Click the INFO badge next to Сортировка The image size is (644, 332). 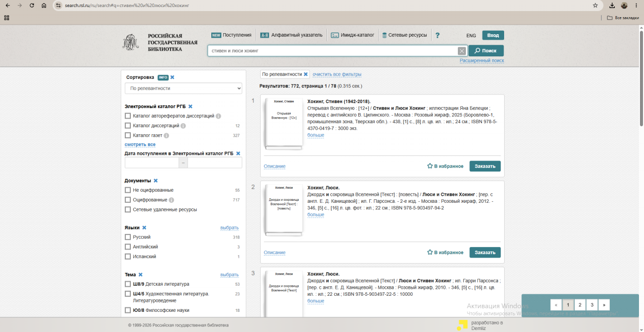pos(163,77)
